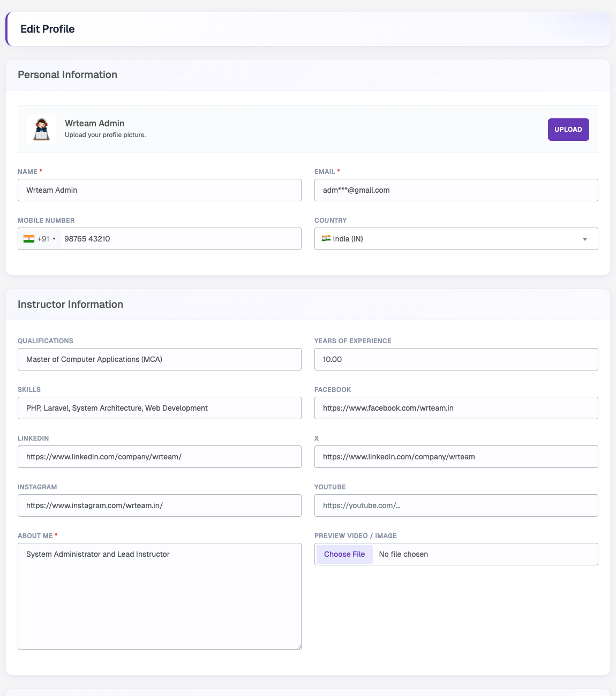Viewport: 616px width, 696px height.
Task: Focus the LinkedIn URL input
Action: pyautogui.click(x=160, y=457)
